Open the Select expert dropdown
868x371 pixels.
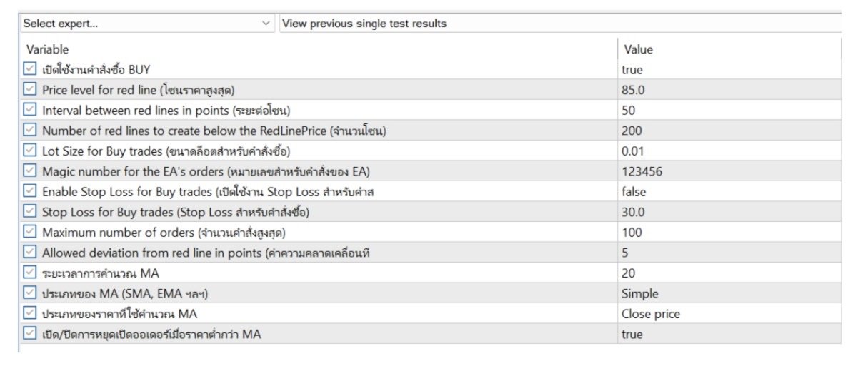click(x=146, y=24)
